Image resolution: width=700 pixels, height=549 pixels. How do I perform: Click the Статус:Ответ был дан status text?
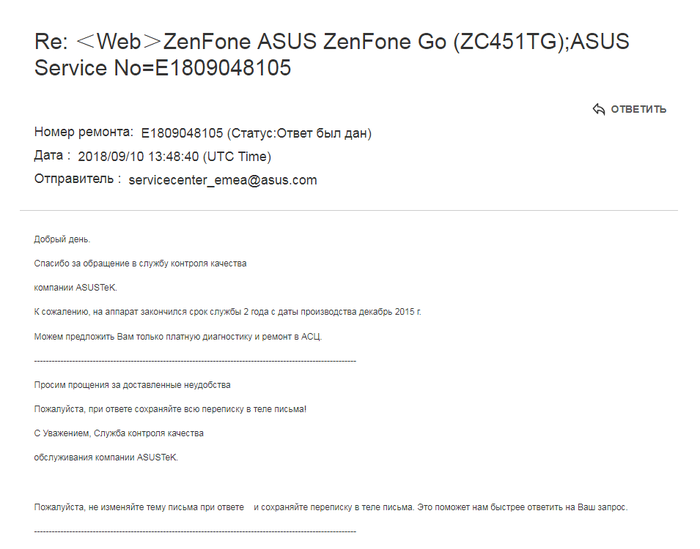pyautogui.click(x=299, y=133)
